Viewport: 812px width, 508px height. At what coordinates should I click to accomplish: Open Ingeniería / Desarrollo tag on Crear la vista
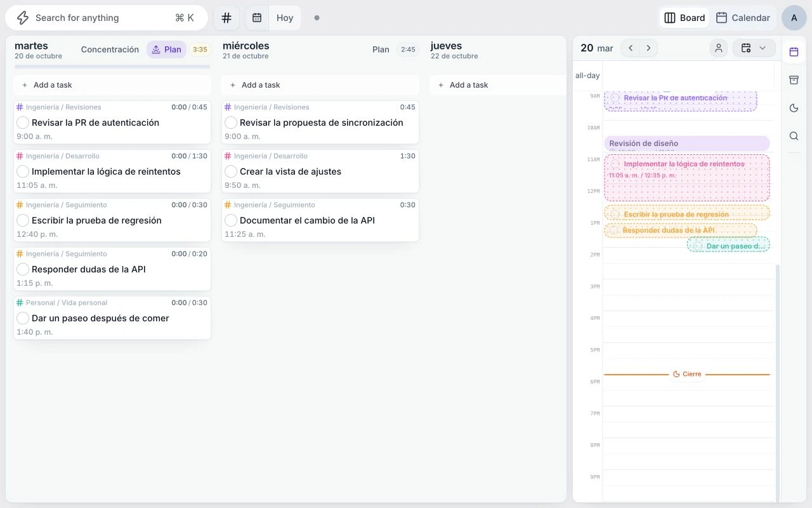point(266,156)
